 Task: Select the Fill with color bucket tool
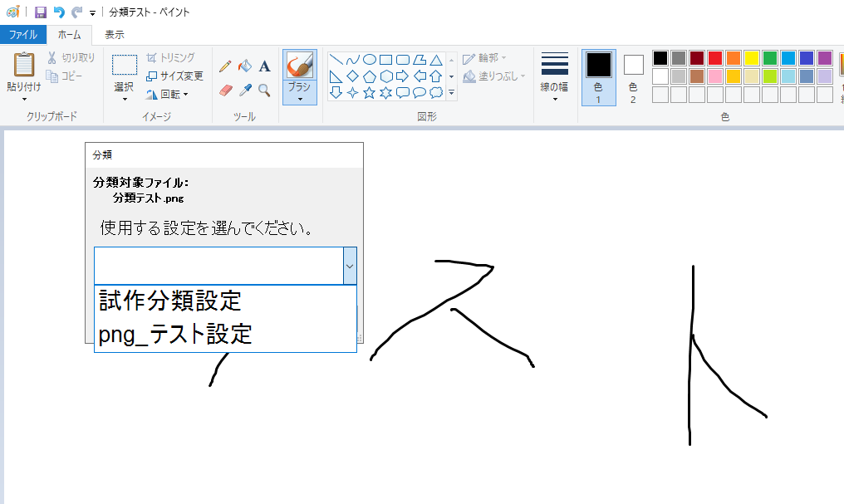(x=244, y=65)
